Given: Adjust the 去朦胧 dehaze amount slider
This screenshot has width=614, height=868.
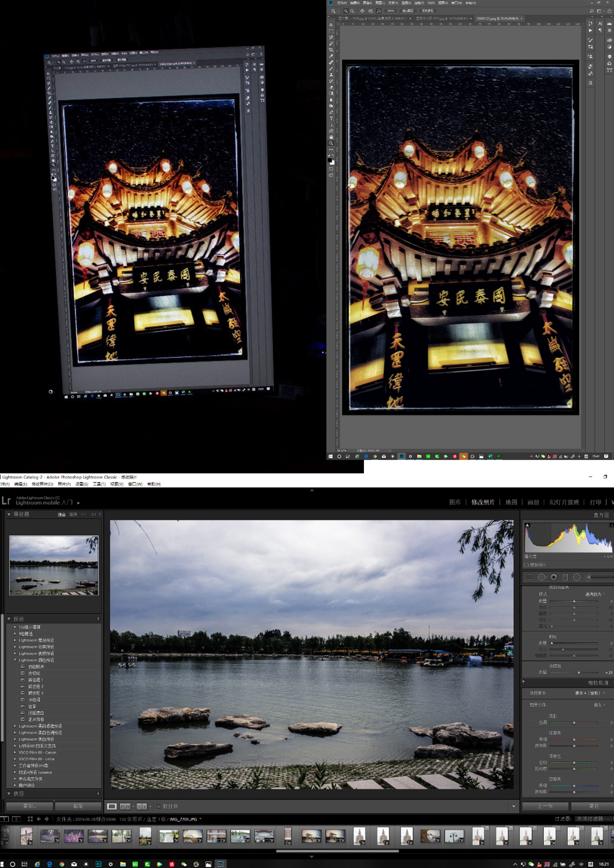Looking at the screenshot, I should 578,673.
